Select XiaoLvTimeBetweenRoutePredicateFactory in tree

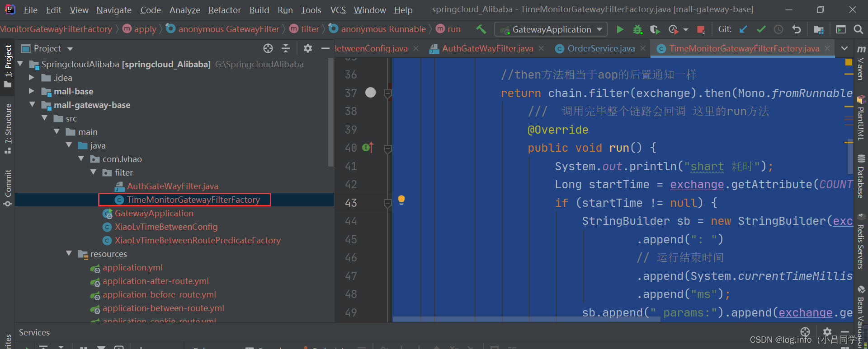[x=197, y=240]
